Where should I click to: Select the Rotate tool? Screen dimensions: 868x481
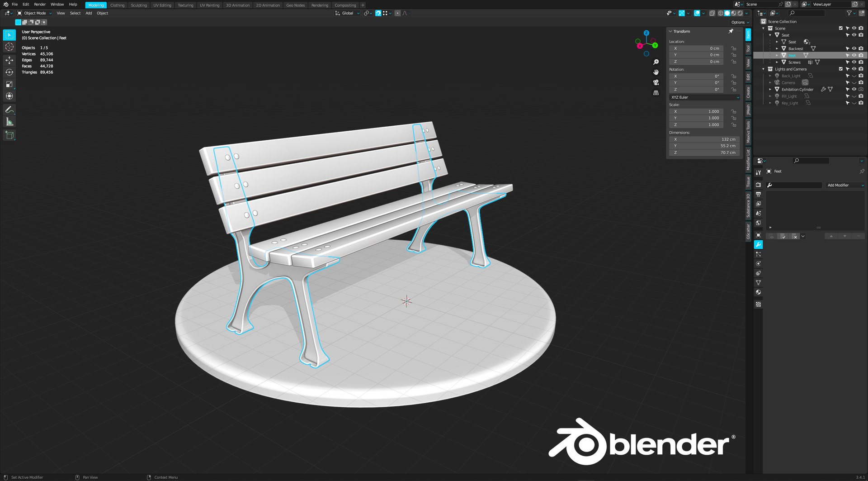(x=9, y=72)
